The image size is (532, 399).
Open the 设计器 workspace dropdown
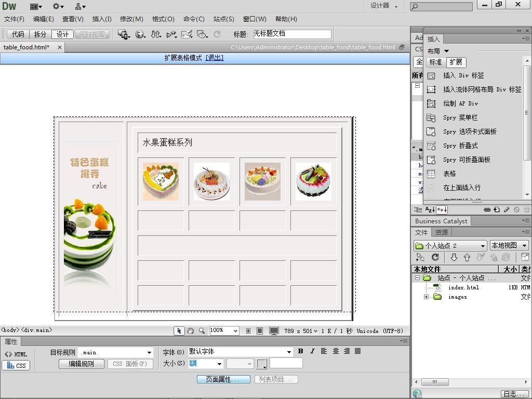(384, 6)
